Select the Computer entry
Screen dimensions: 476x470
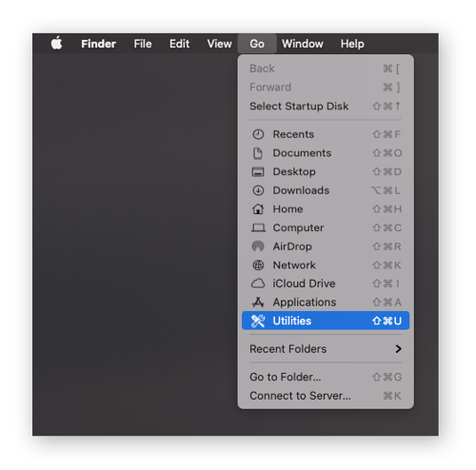[x=326, y=227]
